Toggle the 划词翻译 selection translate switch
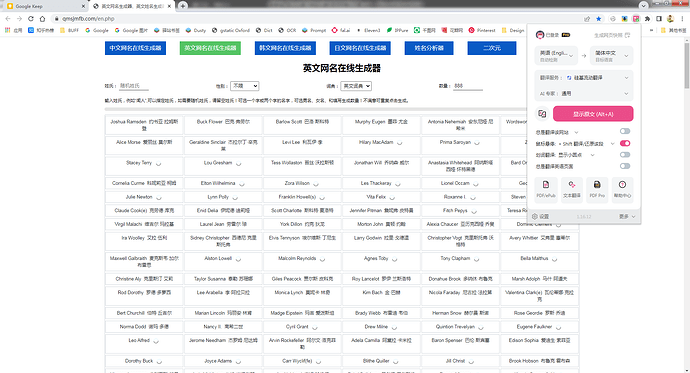Screen dimensions: 690x373 coord(625,154)
